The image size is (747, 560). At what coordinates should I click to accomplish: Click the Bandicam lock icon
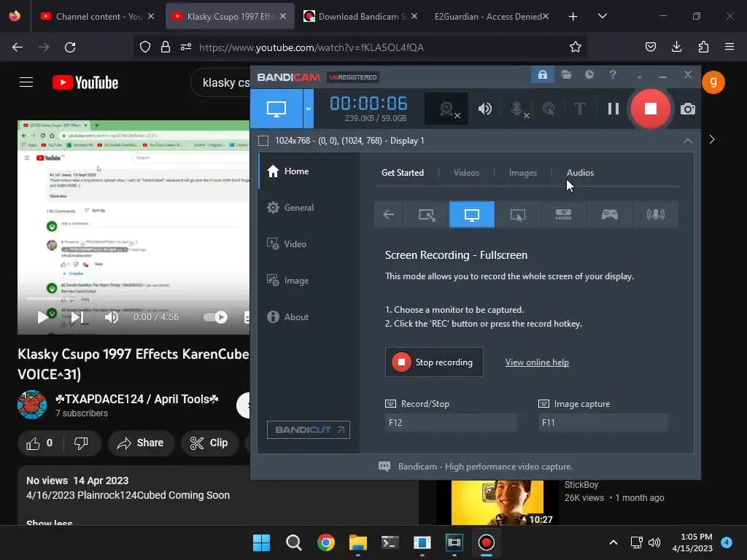pyautogui.click(x=542, y=75)
